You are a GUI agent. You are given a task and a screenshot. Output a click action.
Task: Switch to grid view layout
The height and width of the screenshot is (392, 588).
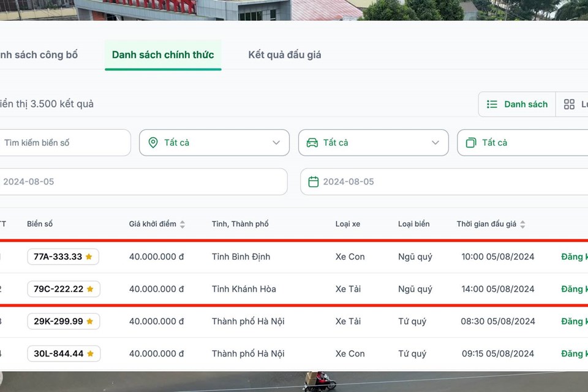(573, 104)
